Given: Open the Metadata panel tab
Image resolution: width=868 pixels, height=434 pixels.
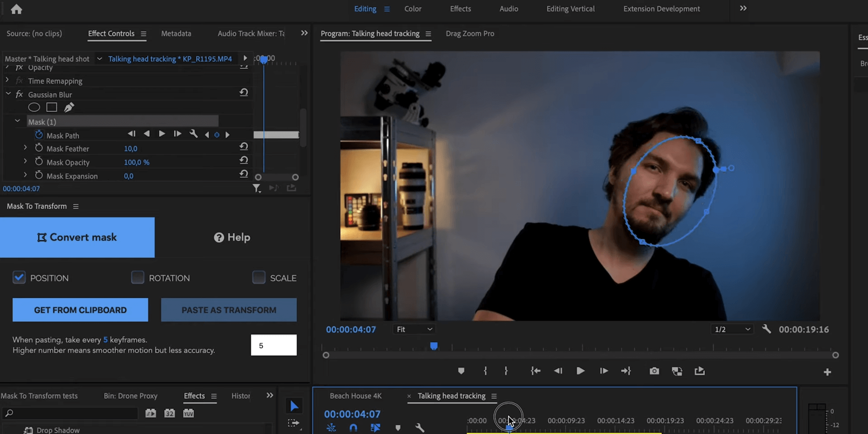Looking at the screenshot, I should (176, 33).
